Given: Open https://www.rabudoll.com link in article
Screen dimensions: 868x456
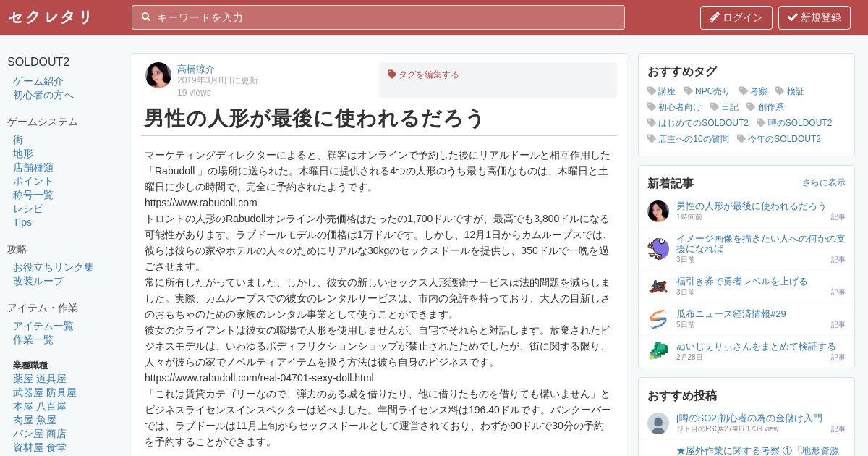Looking at the screenshot, I should [x=201, y=203].
